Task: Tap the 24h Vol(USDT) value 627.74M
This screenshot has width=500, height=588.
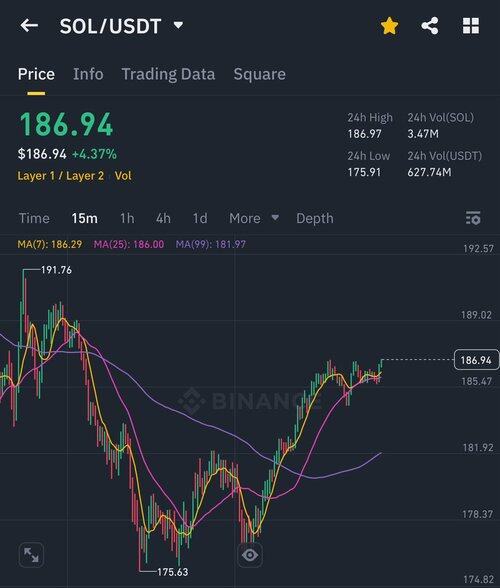Action: pyautogui.click(x=429, y=172)
